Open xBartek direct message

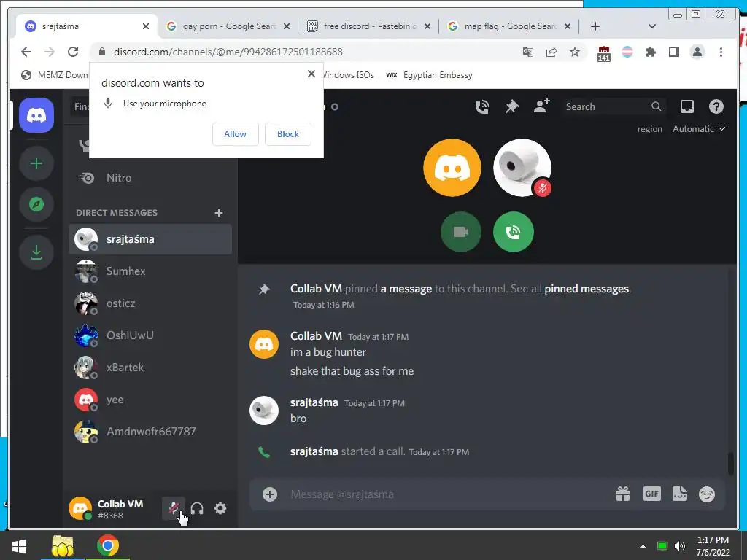click(x=150, y=367)
